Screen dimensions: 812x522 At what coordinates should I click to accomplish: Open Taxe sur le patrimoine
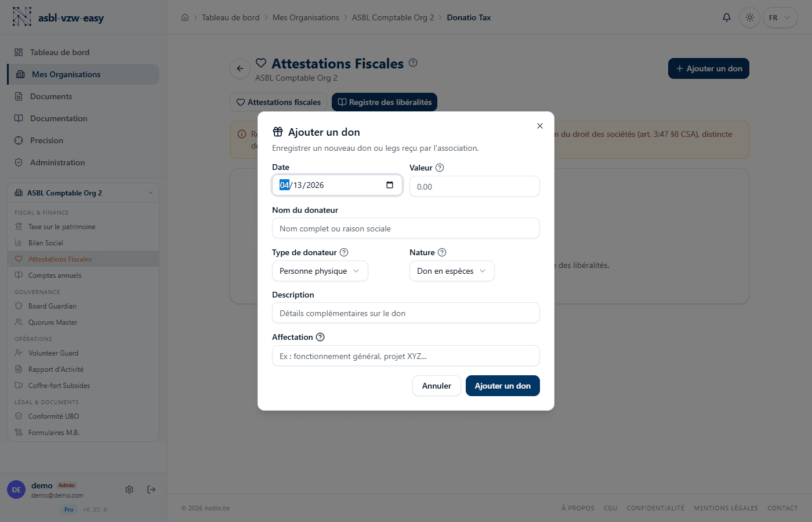[x=83, y=227]
